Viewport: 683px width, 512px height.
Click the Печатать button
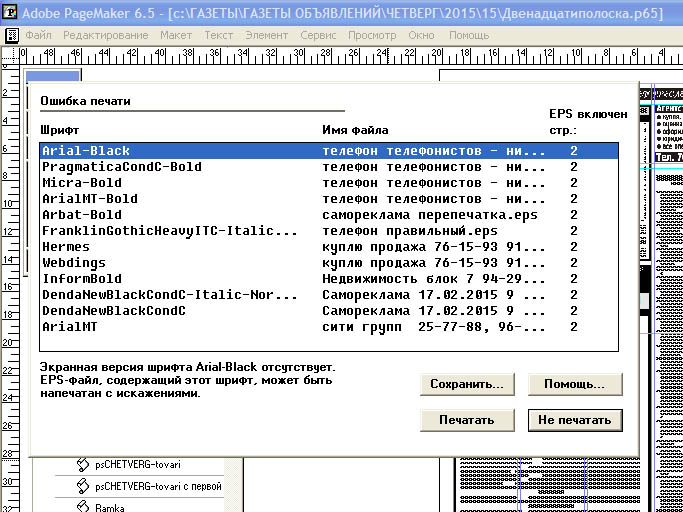coord(467,420)
